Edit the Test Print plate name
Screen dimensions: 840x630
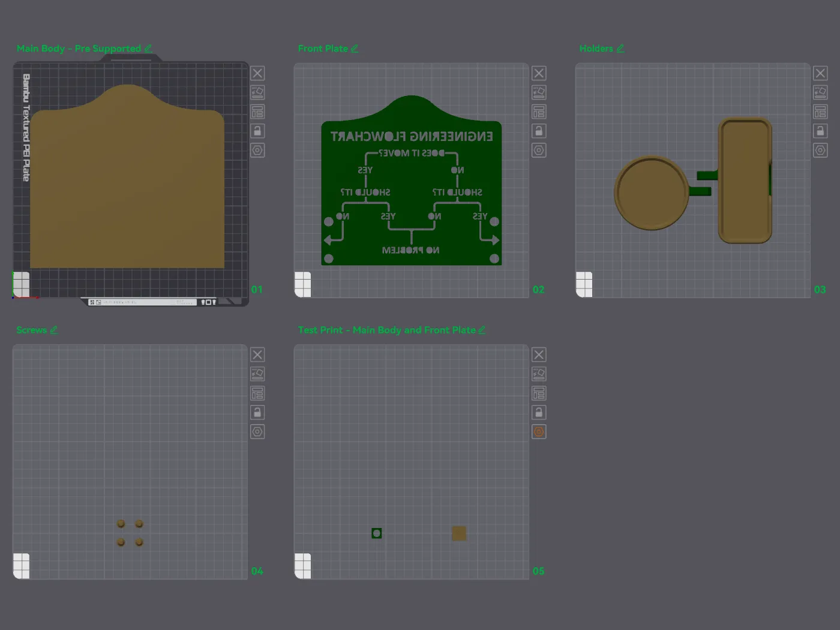pyautogui.click(x=482, y=330)
